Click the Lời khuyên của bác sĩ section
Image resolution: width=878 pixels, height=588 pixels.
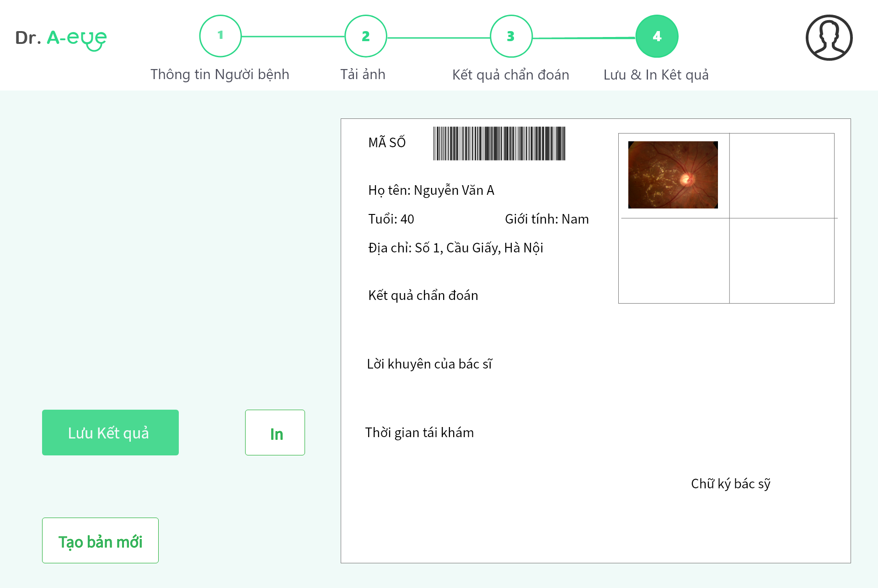pos(429,364)
